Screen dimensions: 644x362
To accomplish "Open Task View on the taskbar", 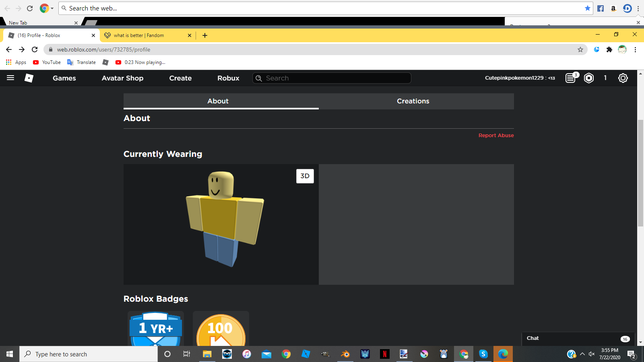I will [x=187, y=354].
